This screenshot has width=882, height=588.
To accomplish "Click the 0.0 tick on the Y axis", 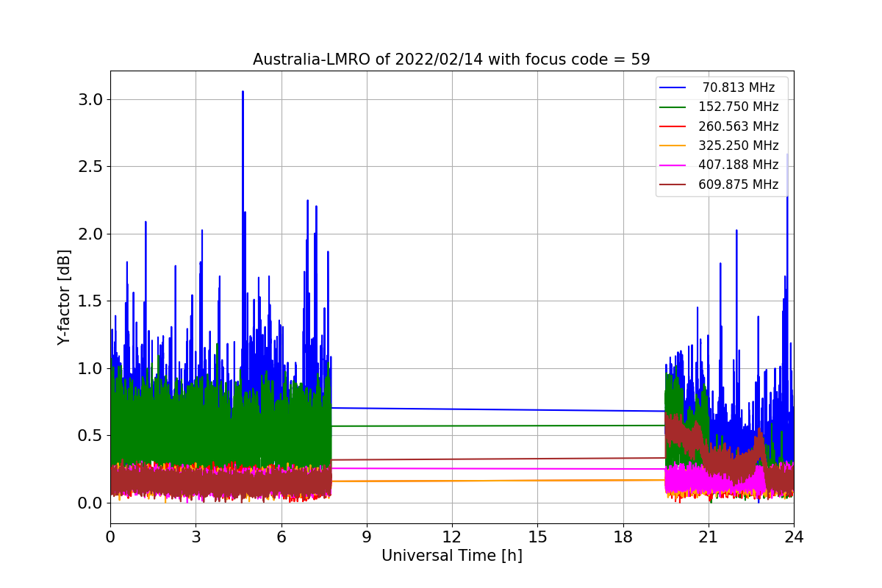I will [x=90, y=503].
